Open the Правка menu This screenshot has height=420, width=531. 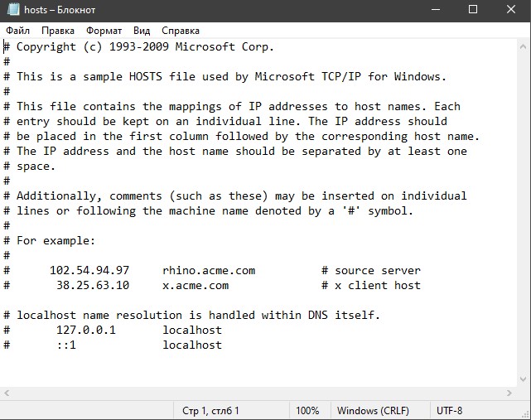point(57,31)
